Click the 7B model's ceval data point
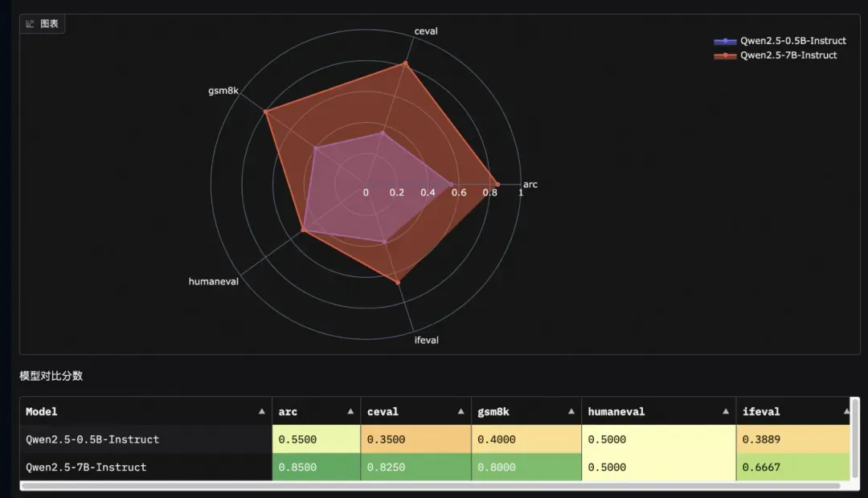 (x=405, y=63)
